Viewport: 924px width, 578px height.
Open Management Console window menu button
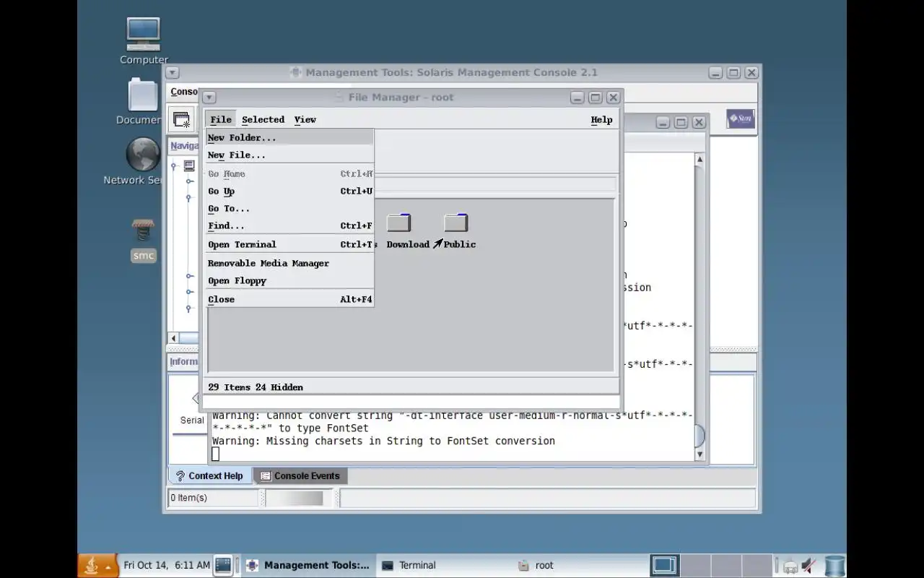point(172,73)
